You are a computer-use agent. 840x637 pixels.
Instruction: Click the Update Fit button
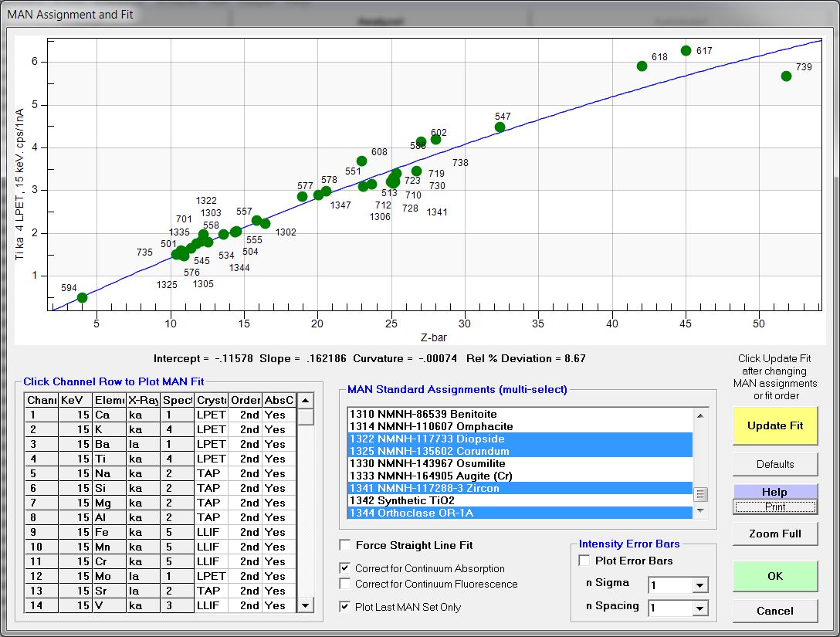(775, 425)
